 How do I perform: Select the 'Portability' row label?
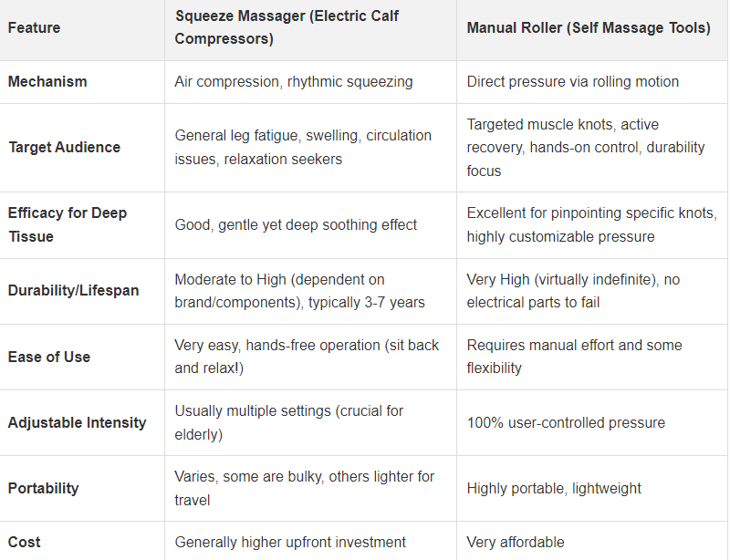coord(43,488)
